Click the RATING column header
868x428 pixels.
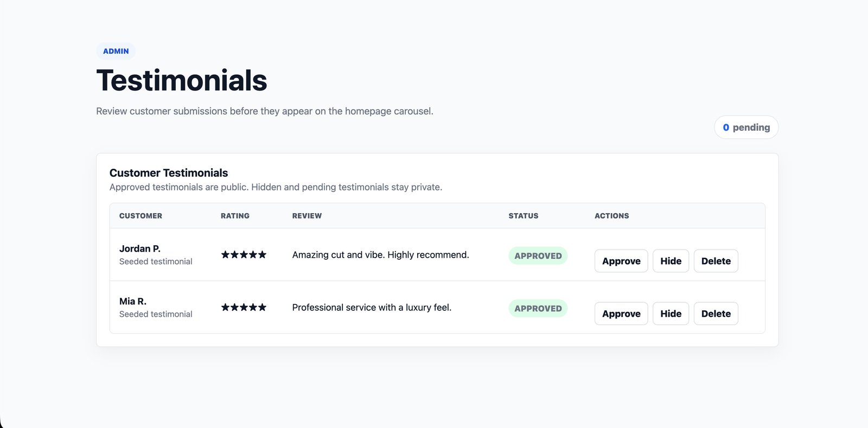pos(235,216)
